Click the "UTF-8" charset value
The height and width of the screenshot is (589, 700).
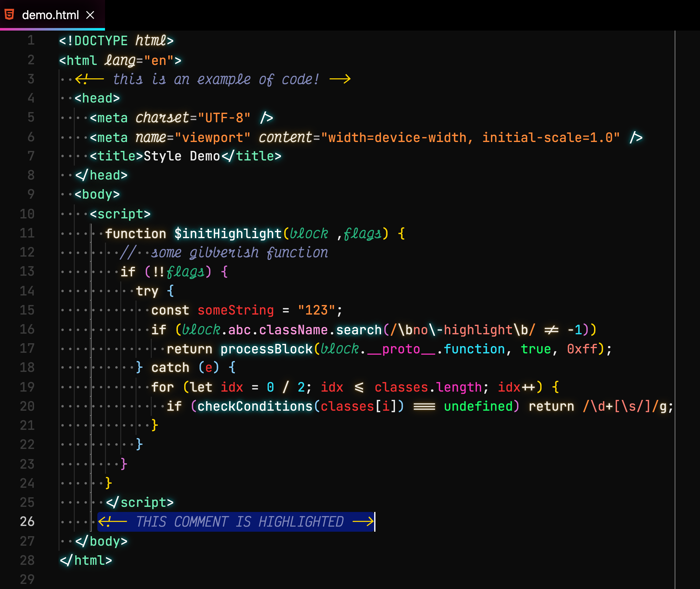224,118
